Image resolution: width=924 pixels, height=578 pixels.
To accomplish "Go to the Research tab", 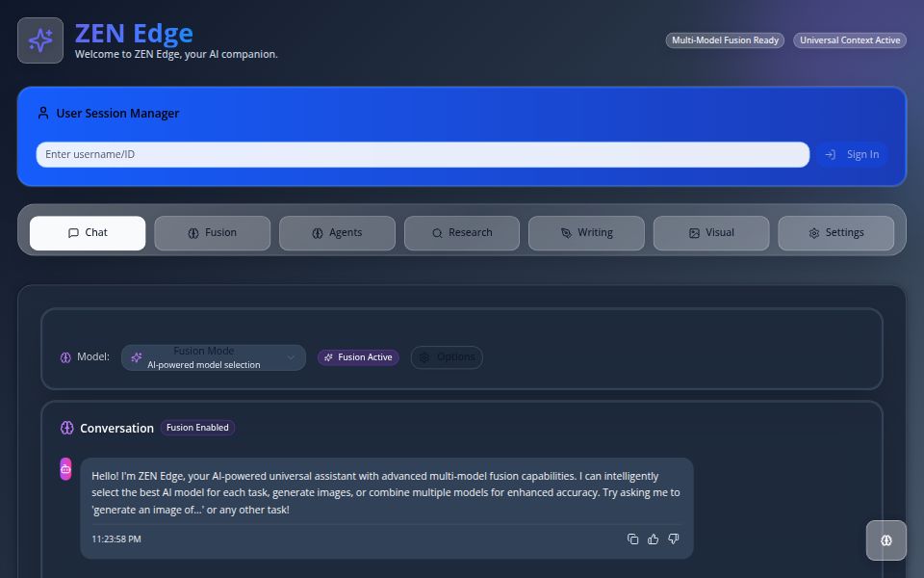I will pyautogui.click(x=462, y=233).
